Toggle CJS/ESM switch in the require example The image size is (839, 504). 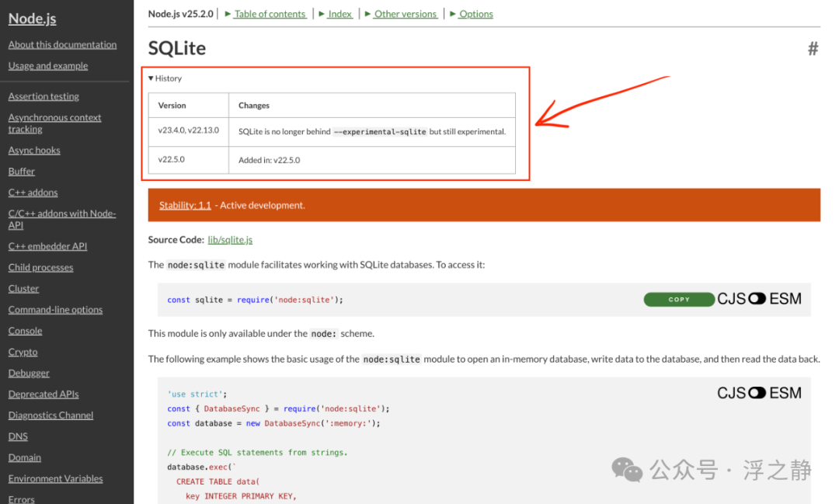coord(757,298)
